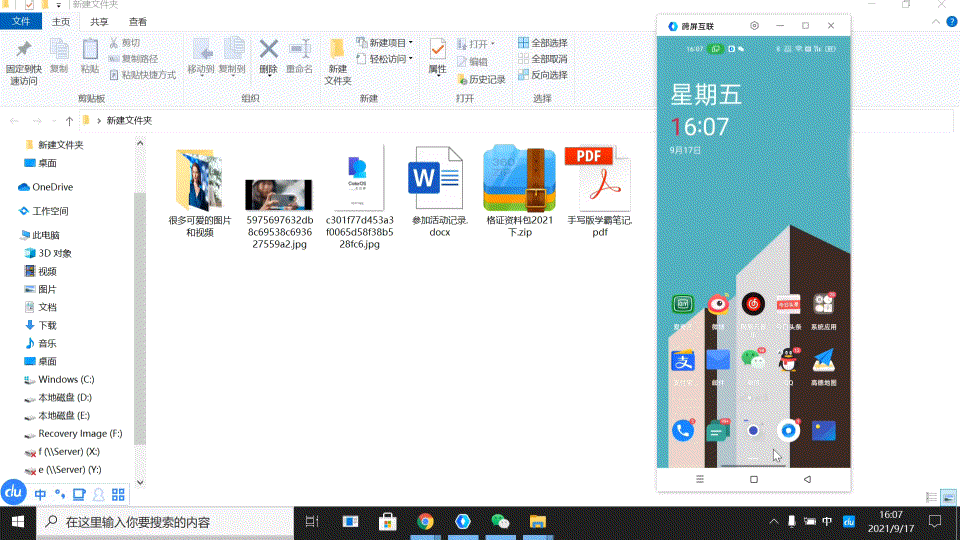Select 参加活动记录.docx file
Viewport: 960px width, 540px height.
[x=440, y=192]
